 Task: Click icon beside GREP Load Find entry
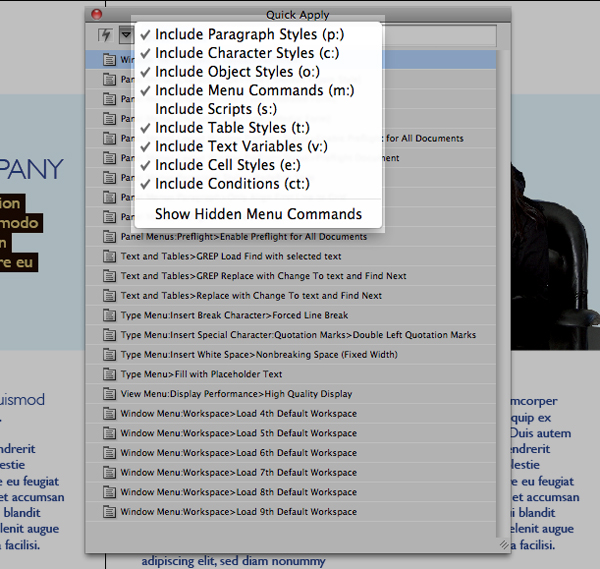click(110, 256)
